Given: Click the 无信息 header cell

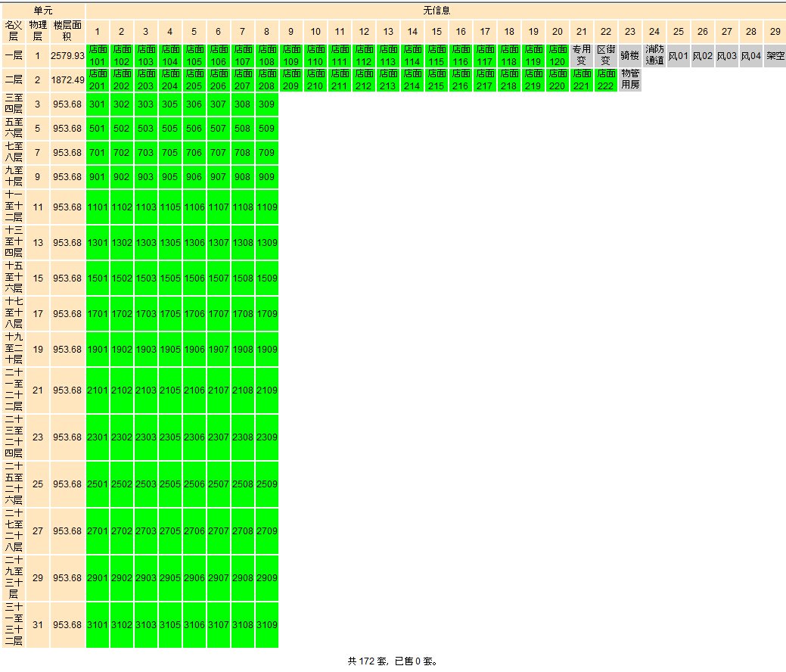Looking at the screenshot, I should tap(436, 11).
